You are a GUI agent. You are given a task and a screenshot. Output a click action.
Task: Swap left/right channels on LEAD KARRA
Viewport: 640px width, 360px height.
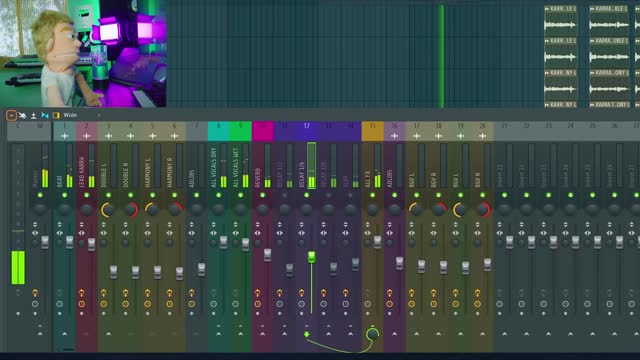(82, 233)
